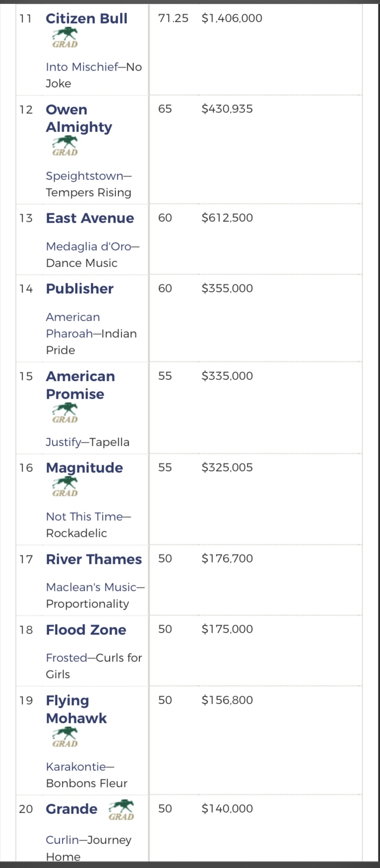Click the sire link Medaglia d'Oro
Image resolution: width=380 pixels, height=868 pixels.
coord(89,247)
